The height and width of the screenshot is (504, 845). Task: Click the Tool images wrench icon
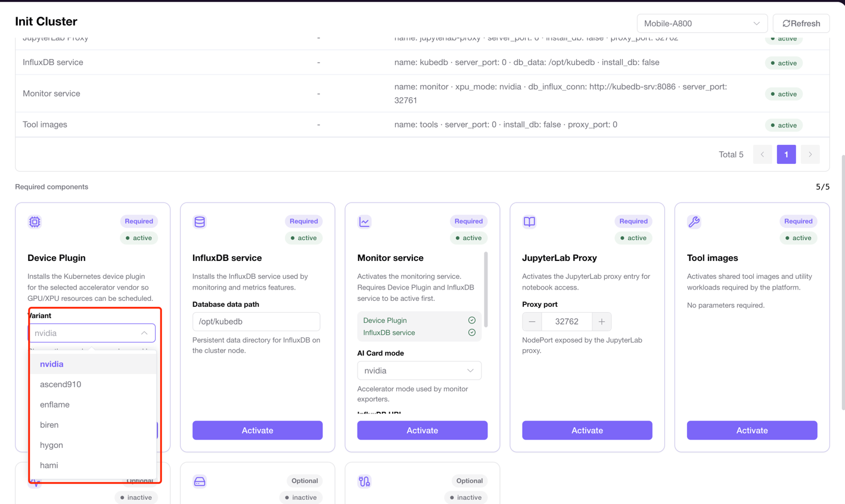coord(694,222)
